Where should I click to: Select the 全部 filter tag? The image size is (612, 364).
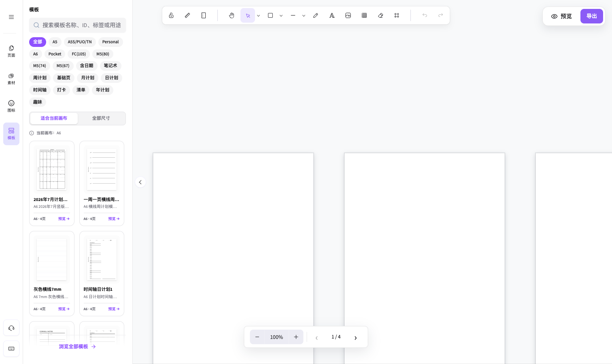[38, 42]
